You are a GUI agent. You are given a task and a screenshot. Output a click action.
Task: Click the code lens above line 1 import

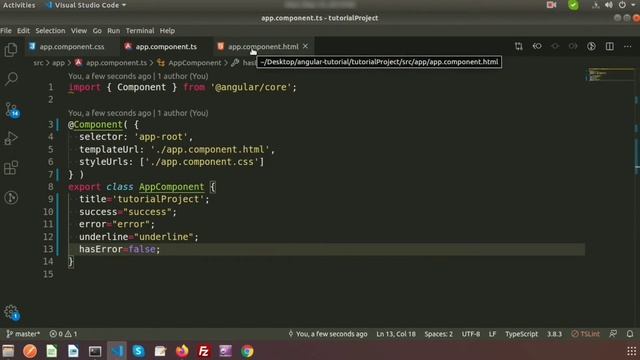click(138, 76)
